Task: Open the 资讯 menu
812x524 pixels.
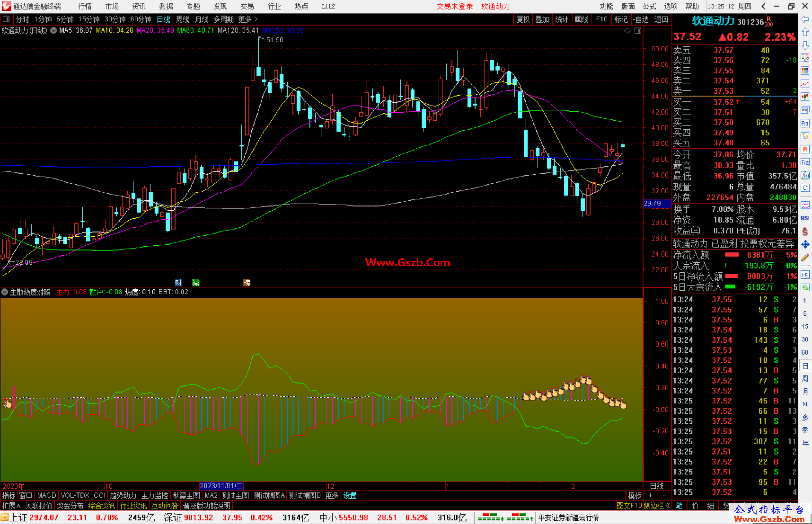Action: tap(139, 6)
